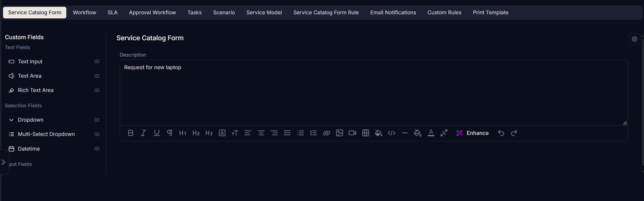644x201 pixels.
Task: Click the filled paint bucket icon
Action: [379, 133]
